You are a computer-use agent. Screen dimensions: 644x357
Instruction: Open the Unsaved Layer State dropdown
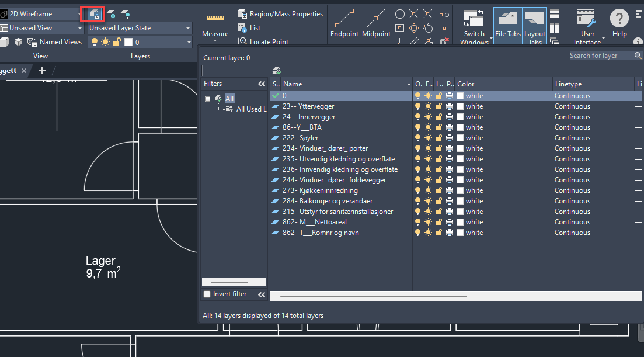pyautogui.click(x=187, y=27)
